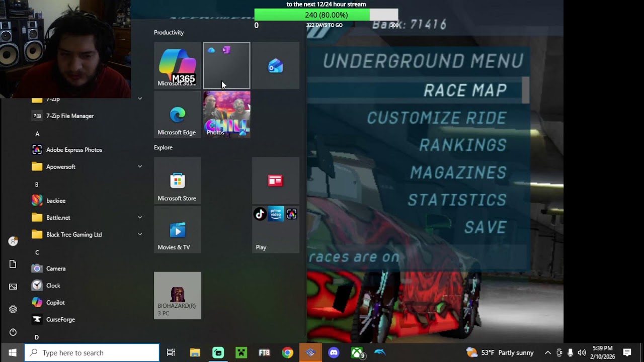Show hidden system tray icons
Screen dimensions: 644x362
click(x=548, y=352)
